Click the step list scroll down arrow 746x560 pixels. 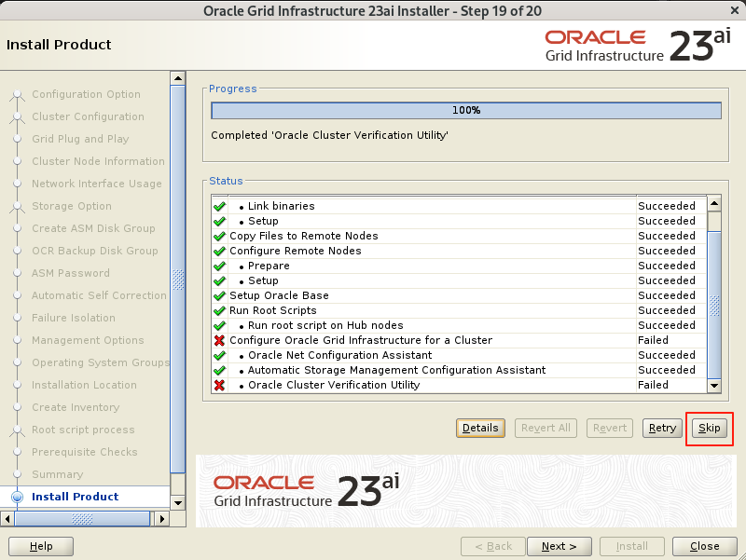click(x=177, y=503)
